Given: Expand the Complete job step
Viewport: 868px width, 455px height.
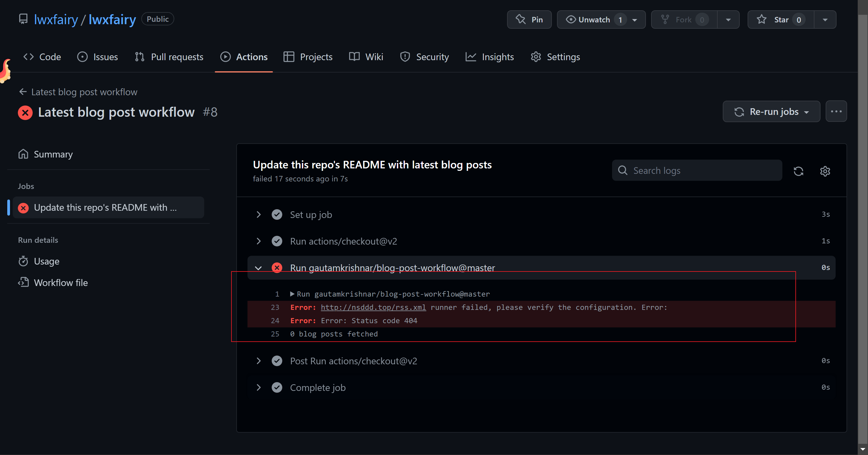Looking at the screenshot, I should (x=259, y=387).
